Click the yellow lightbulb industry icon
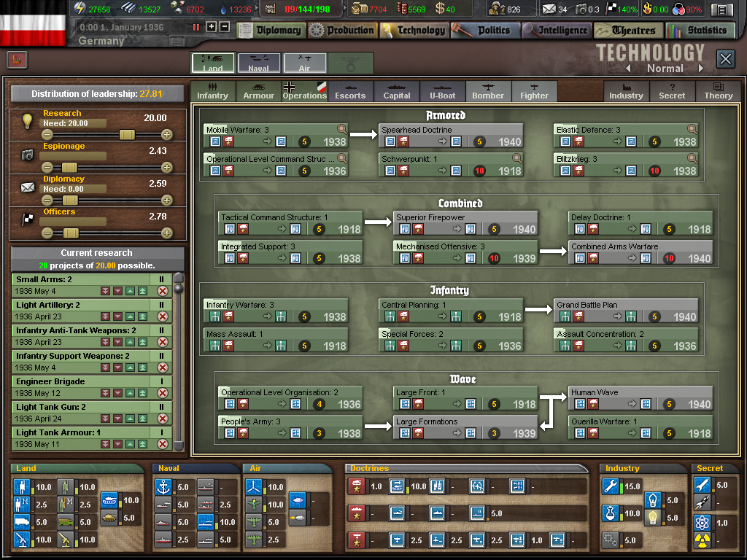747x560 pixels. tap(653, 517)
